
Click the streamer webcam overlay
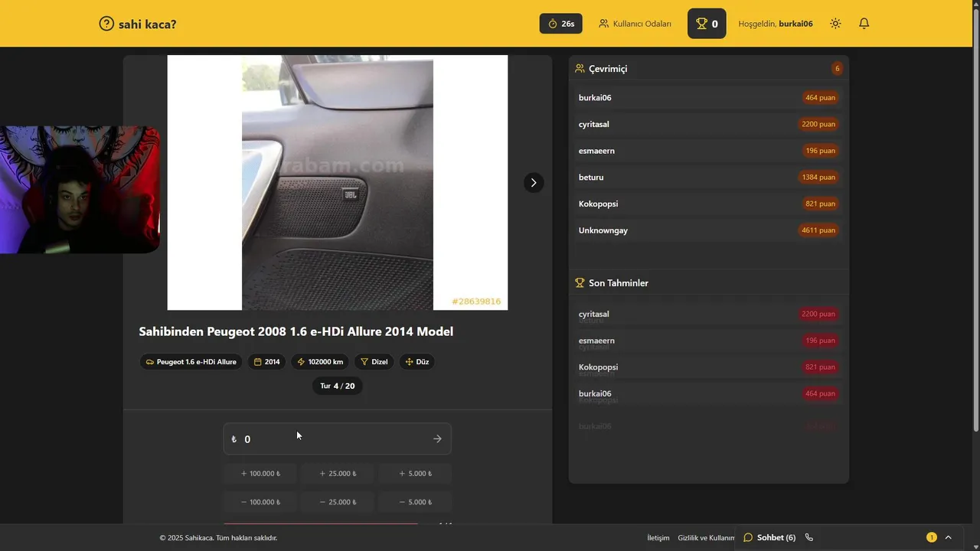click(80, 190)
